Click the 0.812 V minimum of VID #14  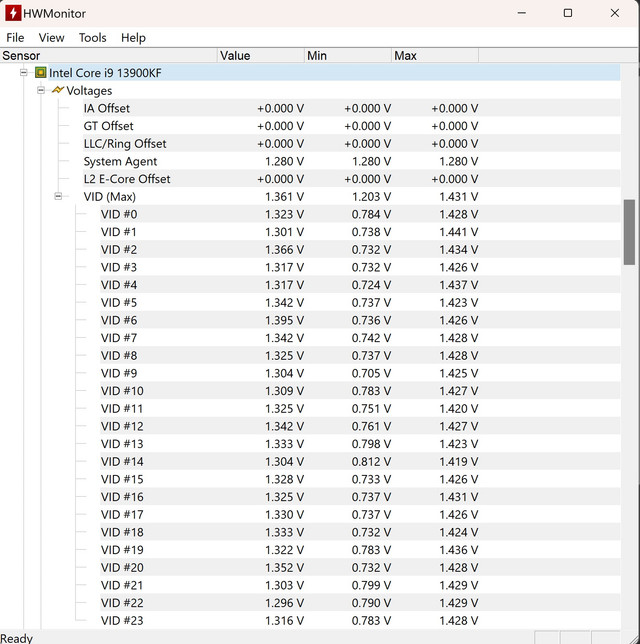[x=371, y=461]
